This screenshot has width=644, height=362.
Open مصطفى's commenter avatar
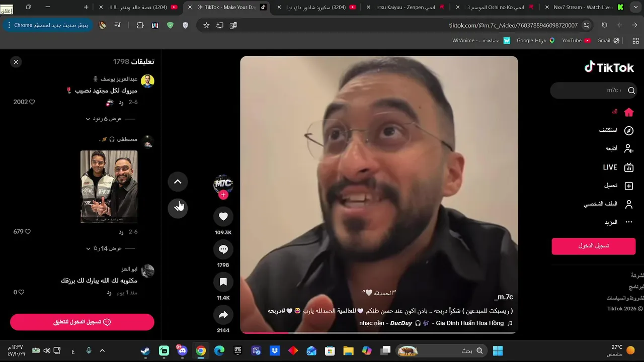pos(147,142)
